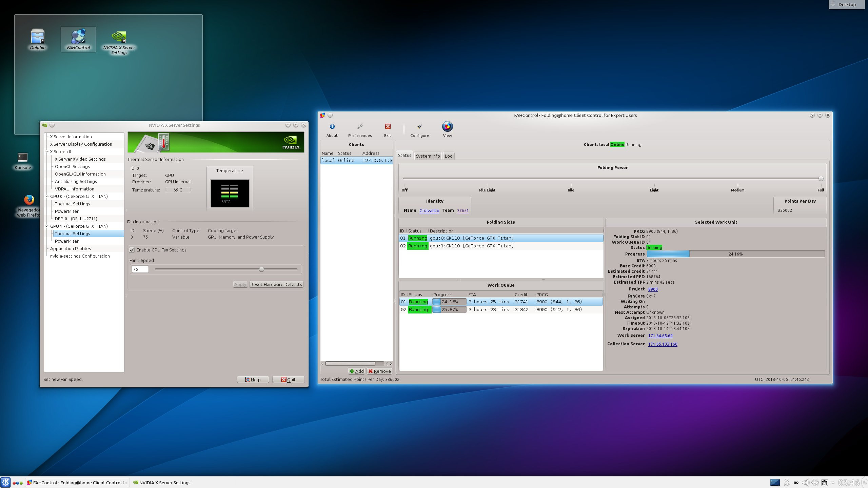The height and width of the screenshot is (488, 868).
Task: Select PowerMizer under GPU 1
Action: point(66,241)
